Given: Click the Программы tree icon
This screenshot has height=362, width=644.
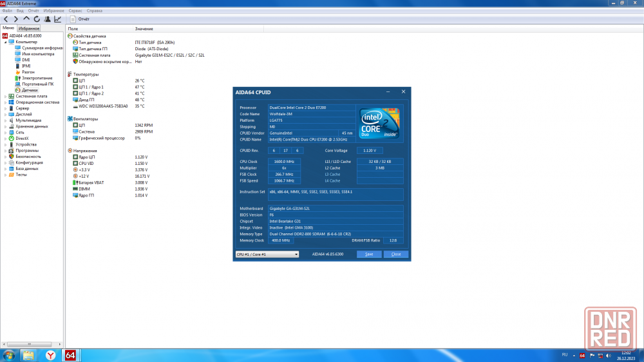Looking at the screenshot, I should click(x=12, y=150).
